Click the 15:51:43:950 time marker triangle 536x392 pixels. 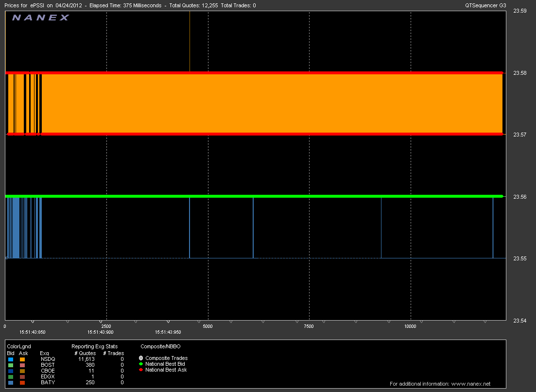[x=168, y=322]
